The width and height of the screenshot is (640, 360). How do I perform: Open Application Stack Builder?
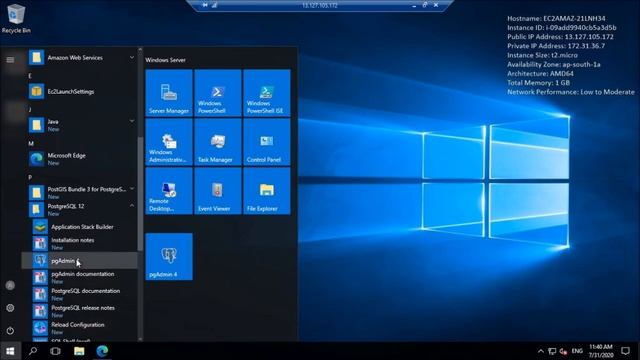79,227
